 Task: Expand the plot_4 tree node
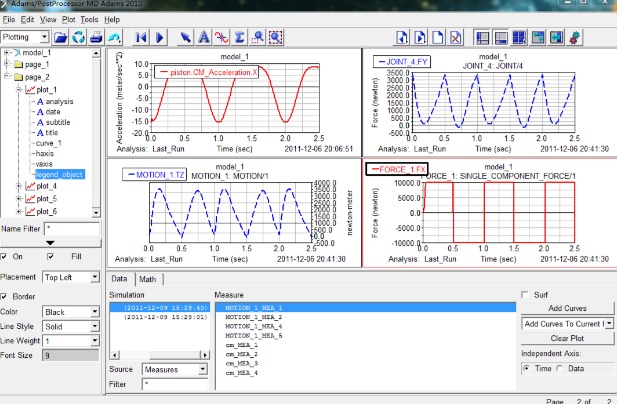pos(18,185)
